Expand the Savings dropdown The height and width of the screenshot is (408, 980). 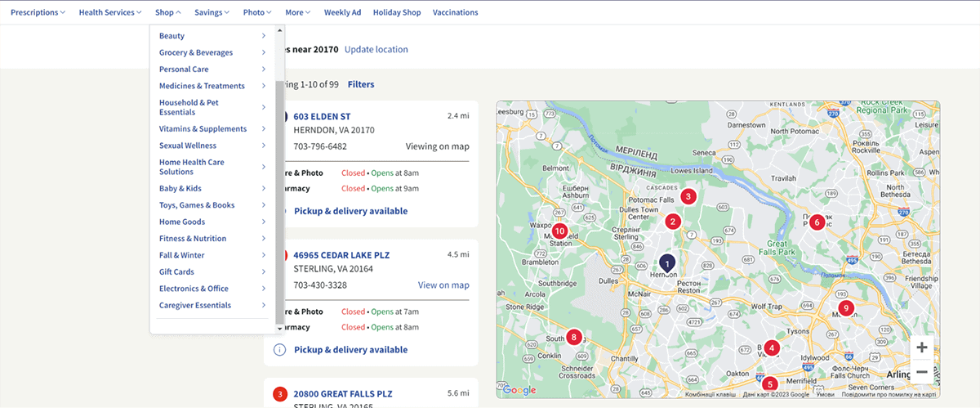(x=212, y=12)
